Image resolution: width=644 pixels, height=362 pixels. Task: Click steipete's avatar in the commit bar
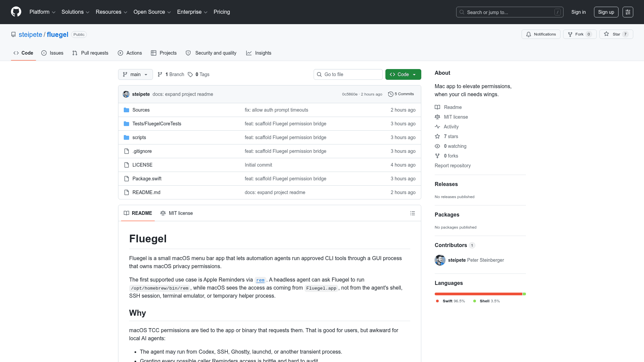coord(126,94)
